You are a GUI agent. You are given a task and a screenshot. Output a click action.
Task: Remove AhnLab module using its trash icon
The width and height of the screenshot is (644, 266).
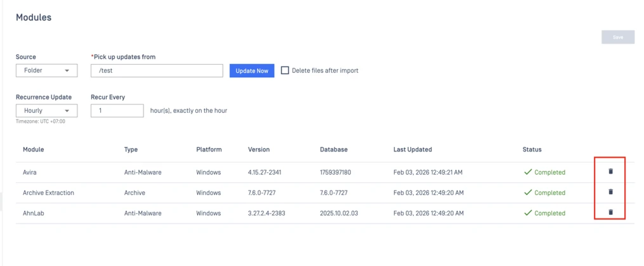coord(610,212)
